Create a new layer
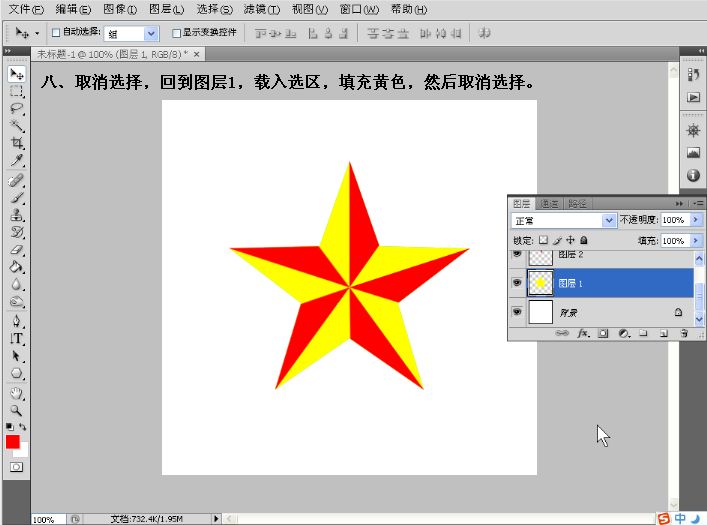 point(664,333)
